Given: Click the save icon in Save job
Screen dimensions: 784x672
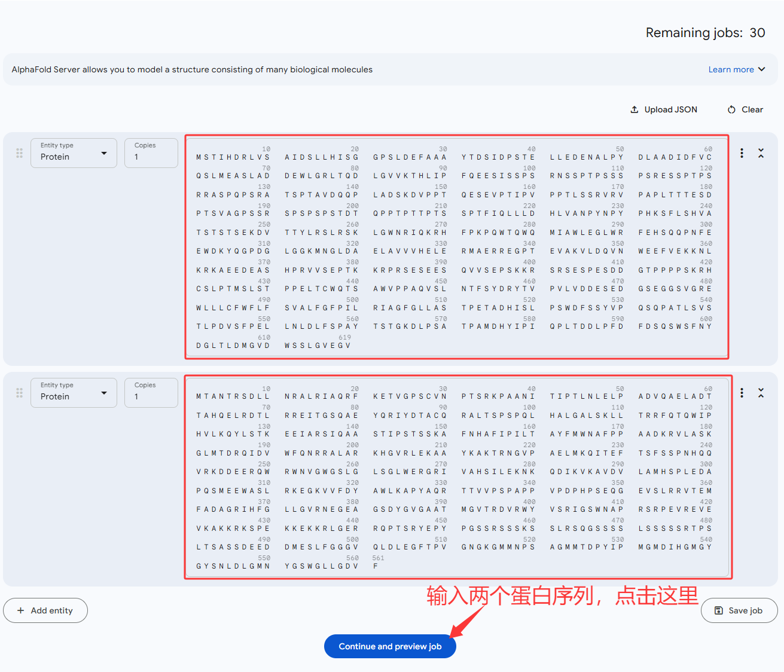Looking at the screenshot, I should 719,610.
